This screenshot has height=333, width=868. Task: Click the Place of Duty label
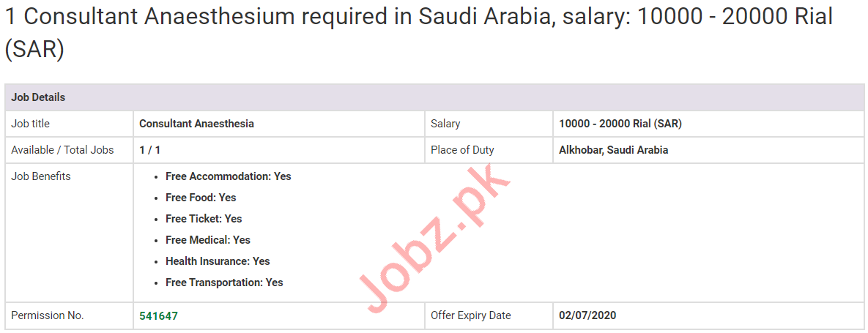click(462, 150)
